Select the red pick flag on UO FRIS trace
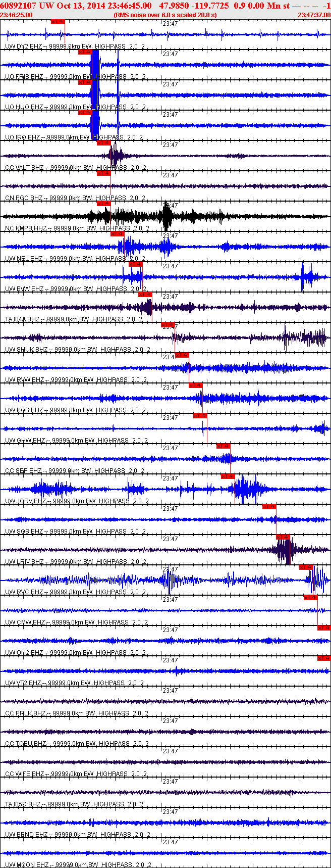Screen dimensions: 331x868 tap(85, 52)
